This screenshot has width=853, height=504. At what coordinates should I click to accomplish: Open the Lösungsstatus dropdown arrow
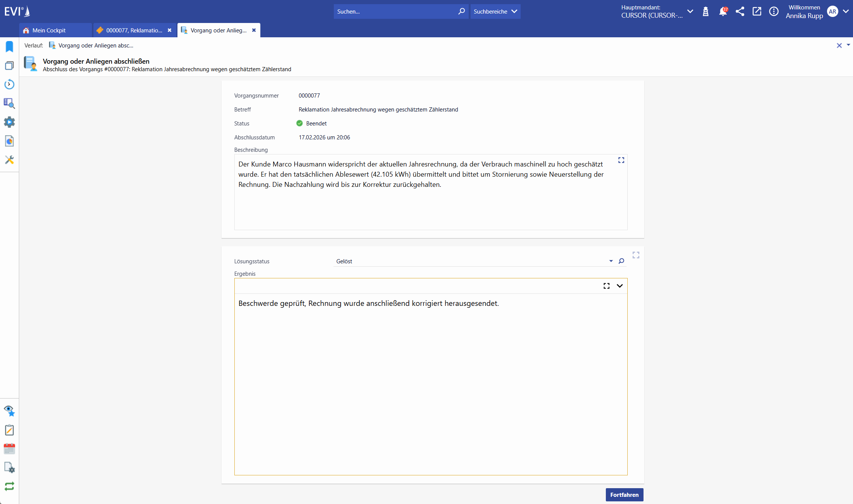[611, 261]
